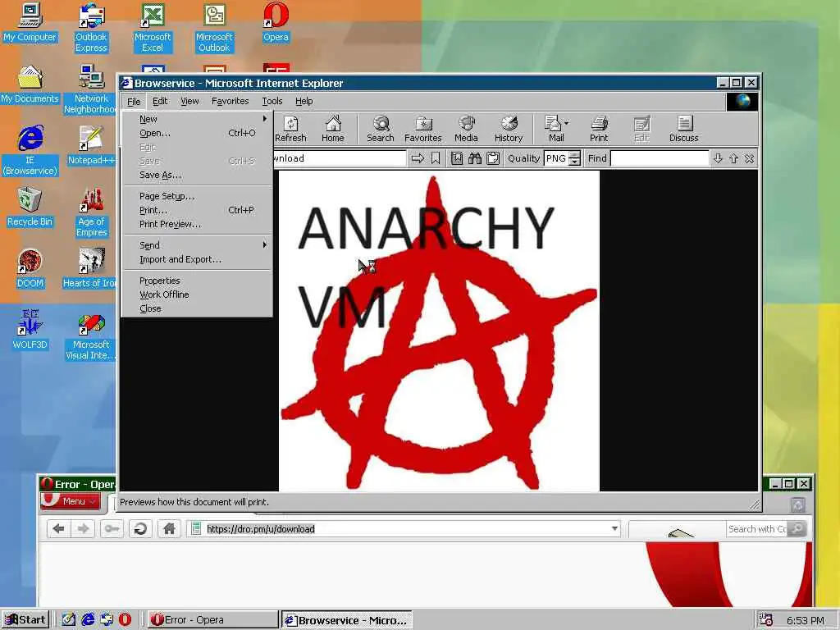Click the clipboard icon in Browservice bar
Viewport: 840px width, 630px height.
[493, 158]
